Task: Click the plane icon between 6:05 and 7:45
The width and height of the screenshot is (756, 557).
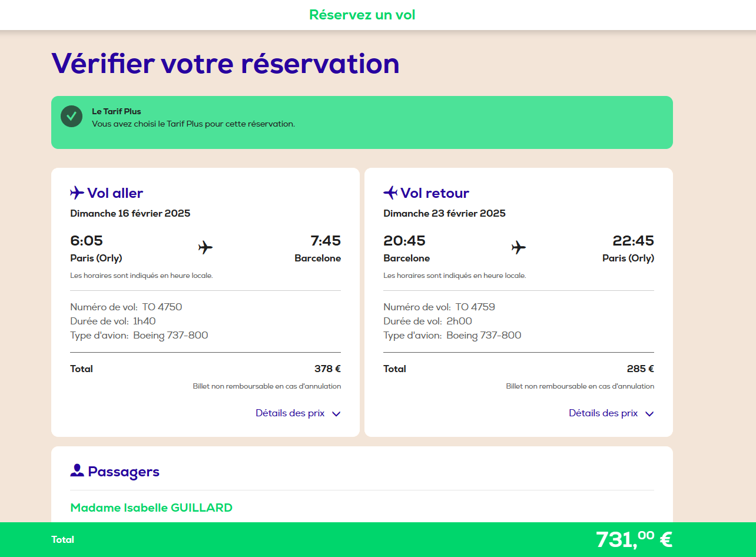Action: [205, 248]
